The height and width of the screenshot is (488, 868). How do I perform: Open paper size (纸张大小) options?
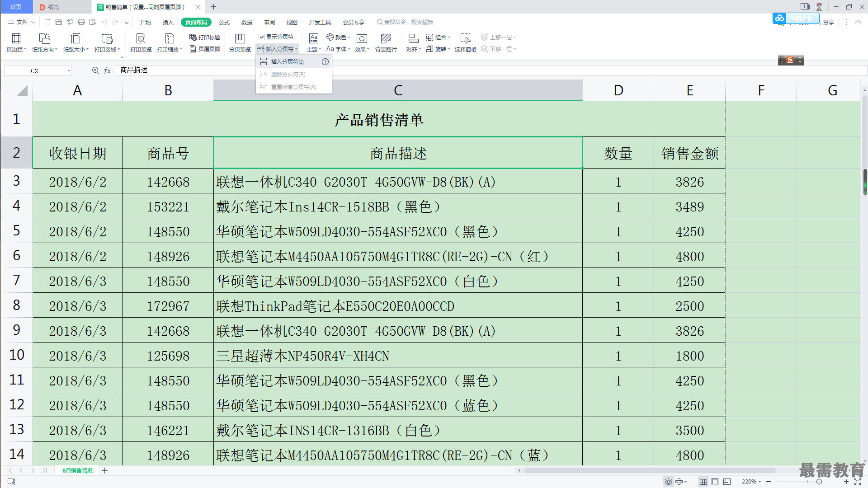click(x=75, y=43)
